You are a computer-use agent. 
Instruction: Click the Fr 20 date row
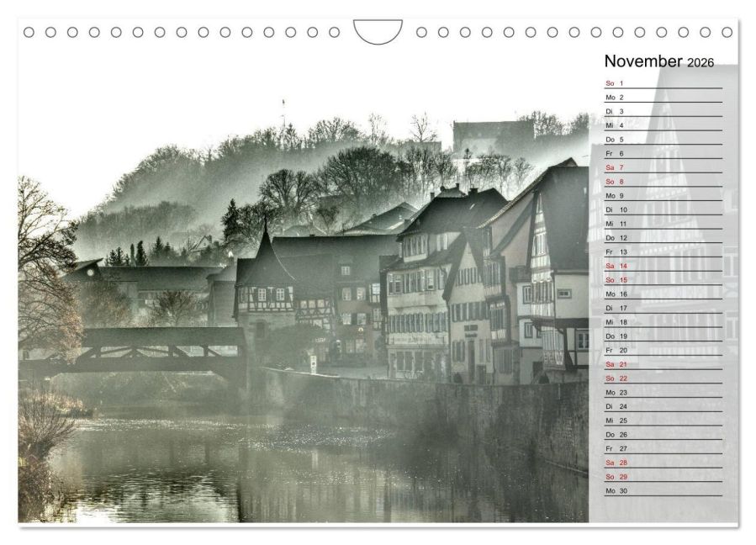(663, 351)
